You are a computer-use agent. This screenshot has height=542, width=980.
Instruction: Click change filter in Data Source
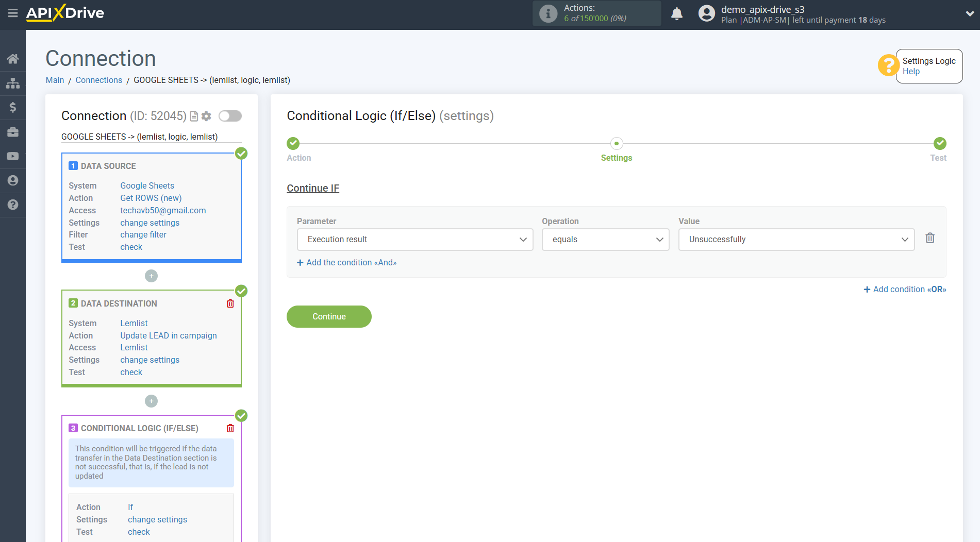coord(143,234)
